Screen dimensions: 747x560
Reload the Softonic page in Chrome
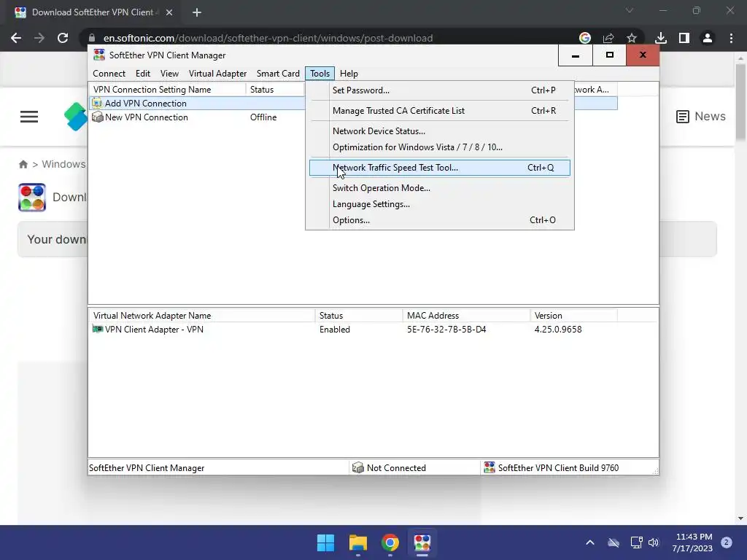pos(63,38)
